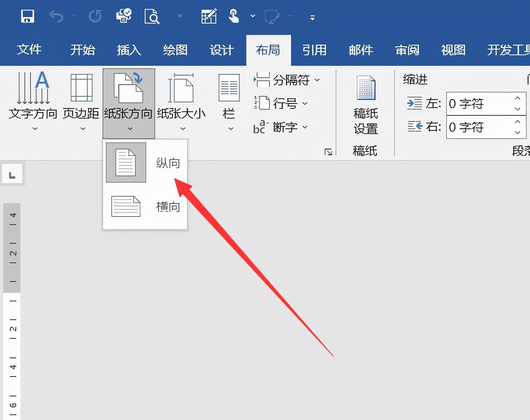Screen dimensions: 530x420
Task: Switch to the 插入 tab
Action: point(129,50)
